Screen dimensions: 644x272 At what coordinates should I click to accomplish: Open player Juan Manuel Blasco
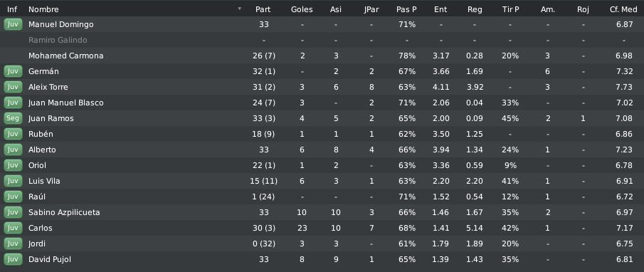coord(65,103)
